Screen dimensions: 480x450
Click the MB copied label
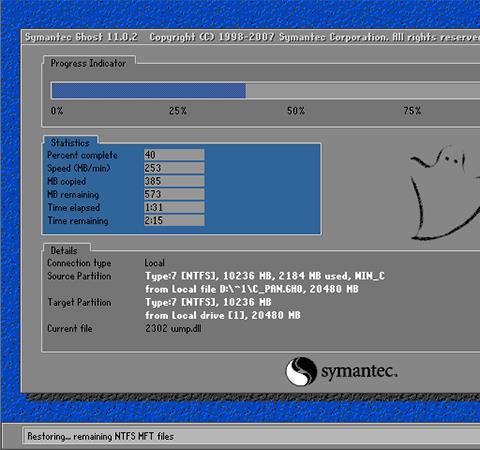[67, 181]
